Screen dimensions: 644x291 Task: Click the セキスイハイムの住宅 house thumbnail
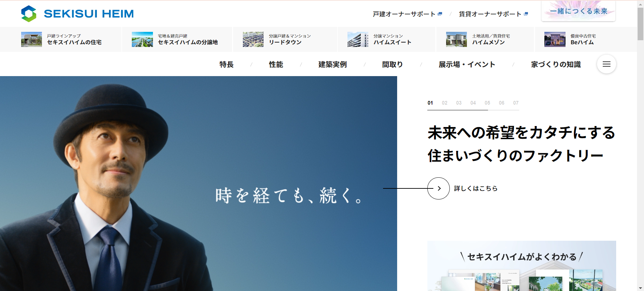[x=32, y=40]
